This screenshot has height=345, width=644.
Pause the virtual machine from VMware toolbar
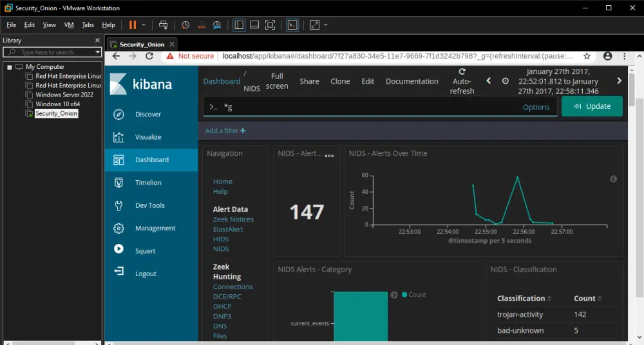coord(132,25)
